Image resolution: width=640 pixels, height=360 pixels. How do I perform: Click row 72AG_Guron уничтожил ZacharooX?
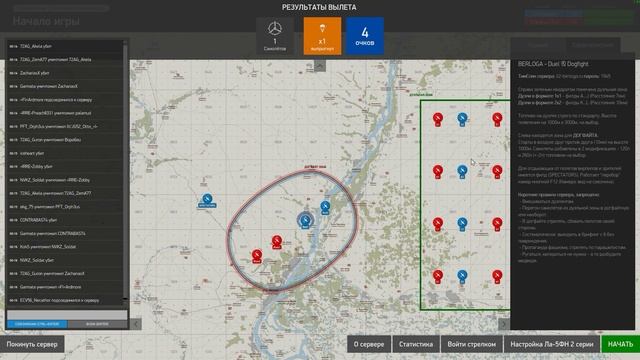click(x=64, y=273)
